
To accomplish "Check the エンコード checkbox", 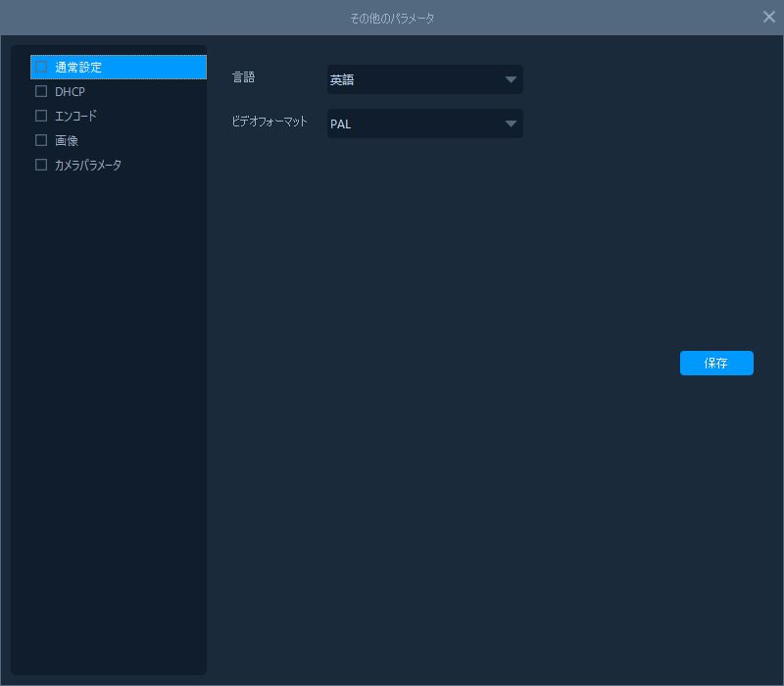I will point(41,116).
